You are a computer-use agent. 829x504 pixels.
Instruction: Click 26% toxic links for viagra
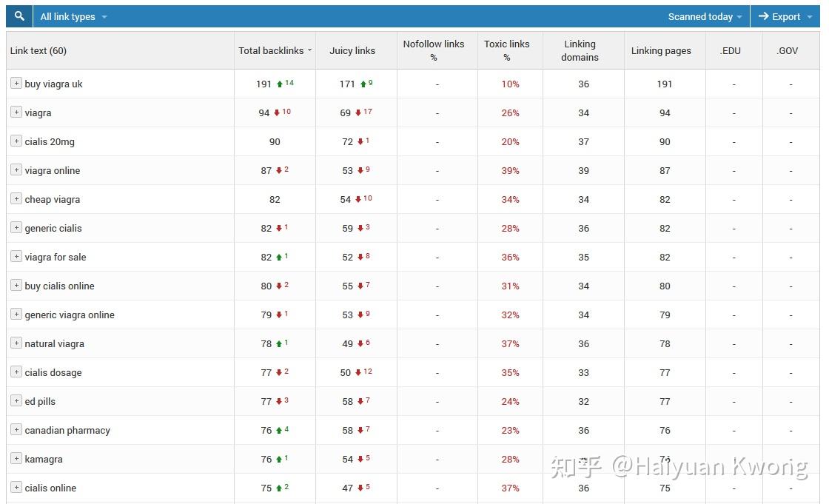point(510,113)
